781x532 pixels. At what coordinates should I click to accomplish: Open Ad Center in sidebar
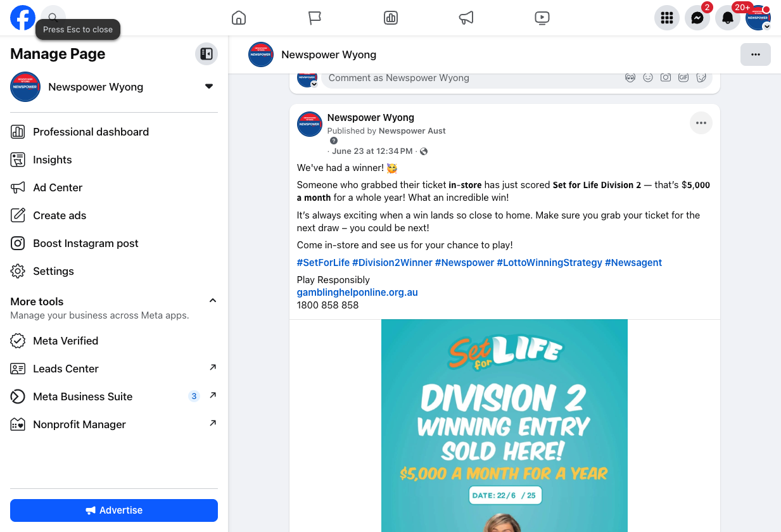[x=114, y=187]
